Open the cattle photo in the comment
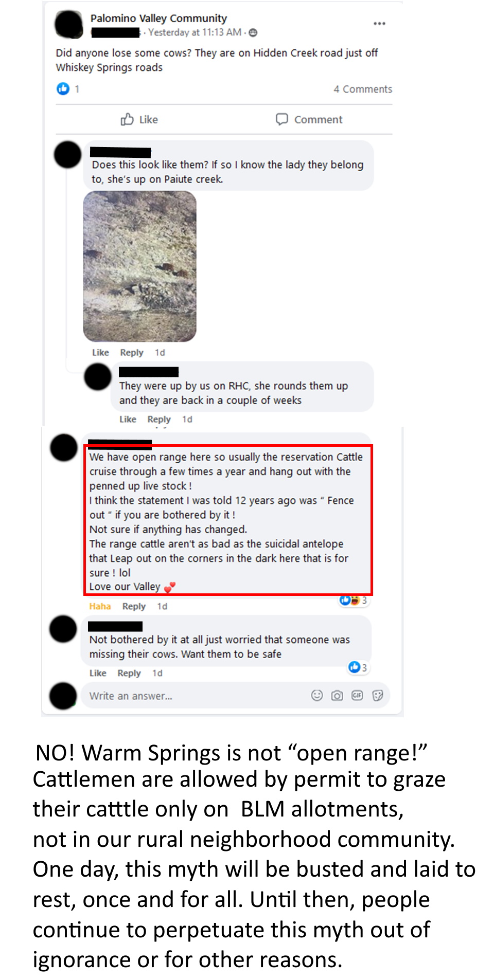Screen dimensions: 494x980 click(x=140, y=266)
